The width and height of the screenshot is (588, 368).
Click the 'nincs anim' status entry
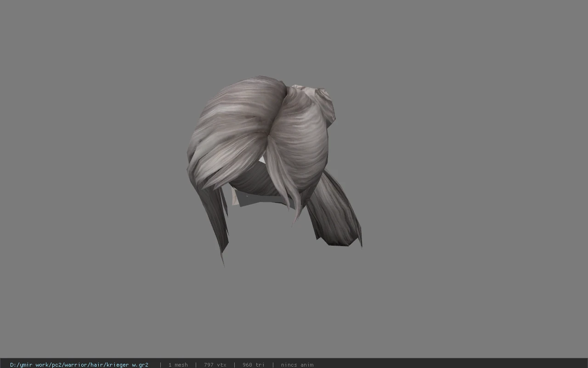297,365
